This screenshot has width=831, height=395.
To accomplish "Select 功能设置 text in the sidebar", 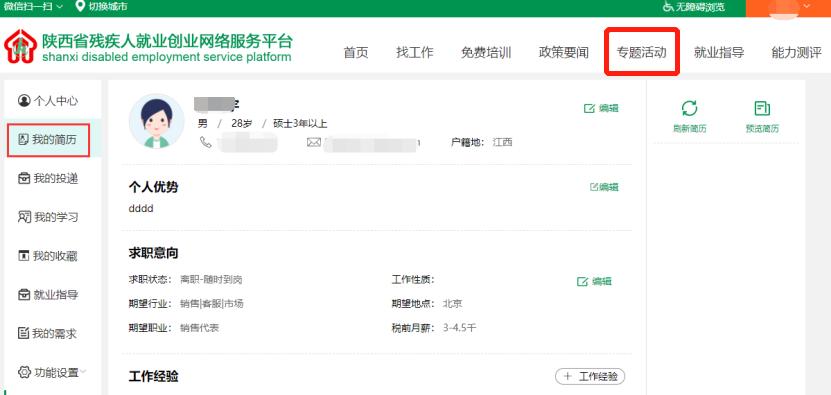I will pyautogui.click(x=56, y=372).
